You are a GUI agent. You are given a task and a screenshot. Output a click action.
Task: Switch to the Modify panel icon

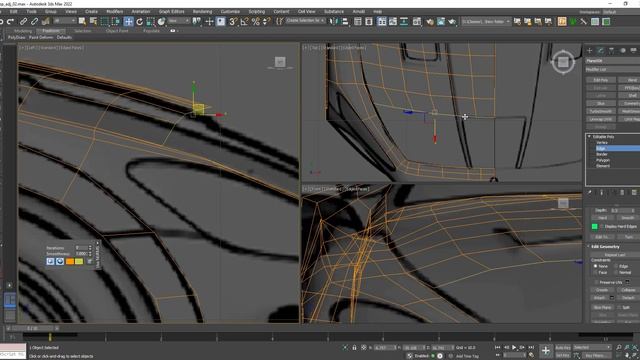coord(600,51)
